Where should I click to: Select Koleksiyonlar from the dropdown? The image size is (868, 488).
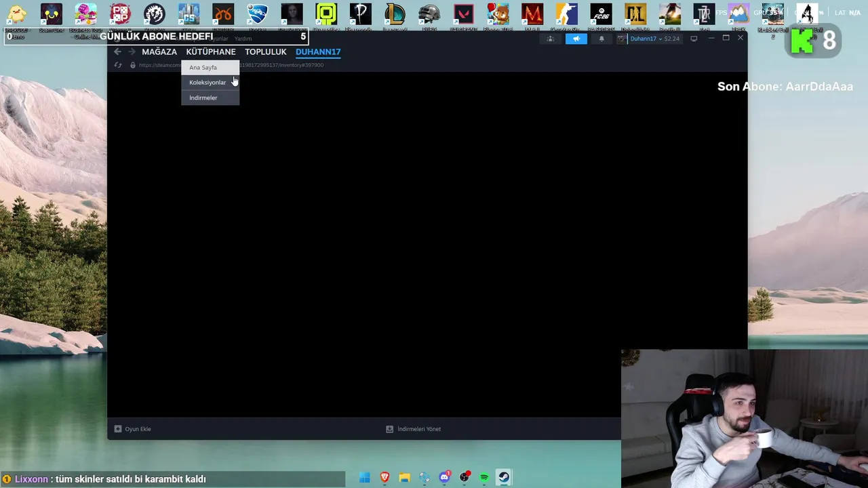pyautogui.click(x=210, y=82)
